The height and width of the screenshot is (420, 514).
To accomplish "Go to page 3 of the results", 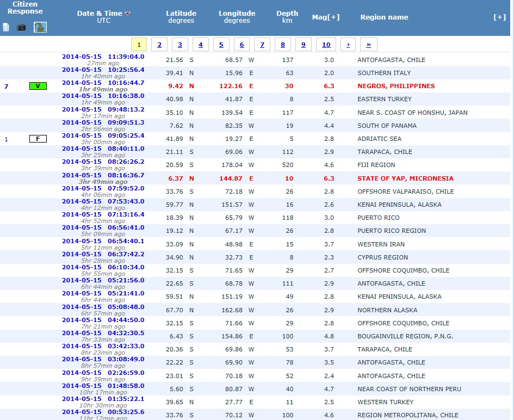I will [x=180, y=45].
